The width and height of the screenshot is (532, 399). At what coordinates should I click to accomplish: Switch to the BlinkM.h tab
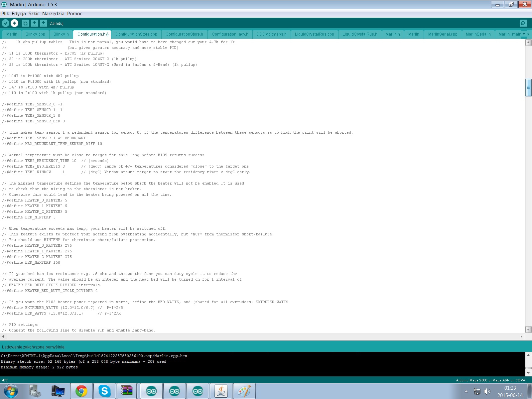click(x=61, y=34)
